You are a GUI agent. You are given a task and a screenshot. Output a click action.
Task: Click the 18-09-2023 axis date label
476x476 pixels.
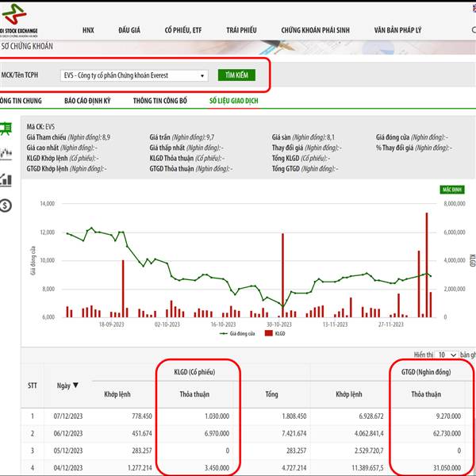tap(111, 324)
